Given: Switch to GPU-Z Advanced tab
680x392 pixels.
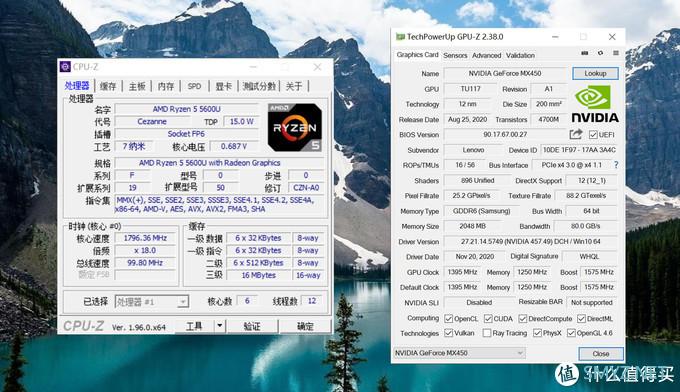Looking at the screenshot, I should (486, 56).
